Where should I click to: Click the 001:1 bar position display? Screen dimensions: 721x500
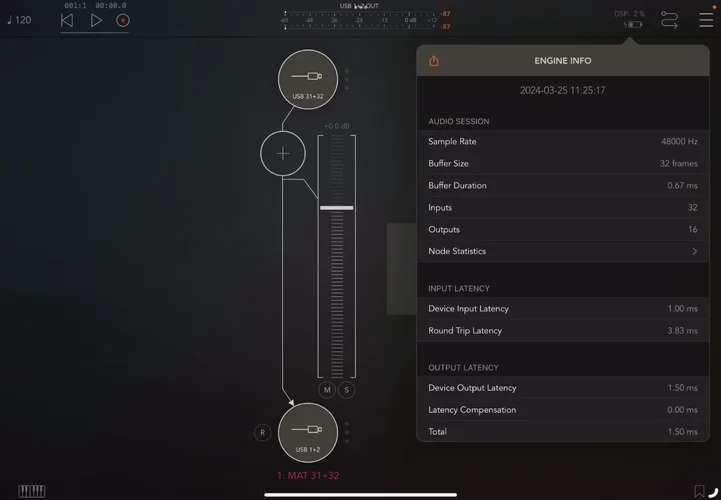point(75,6)
